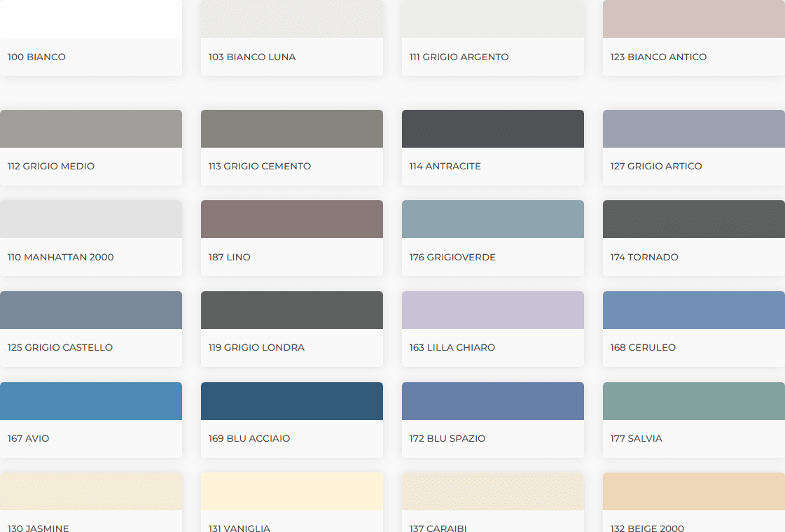Viewport: 785px width, 532px height.
Task: Select the 174 Tornado color card
Action: (694, 238)
